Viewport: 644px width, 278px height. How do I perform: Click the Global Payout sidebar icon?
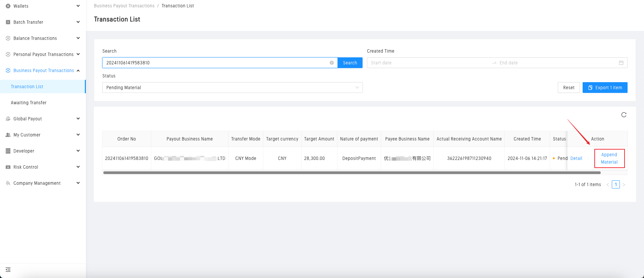(8, 119)
